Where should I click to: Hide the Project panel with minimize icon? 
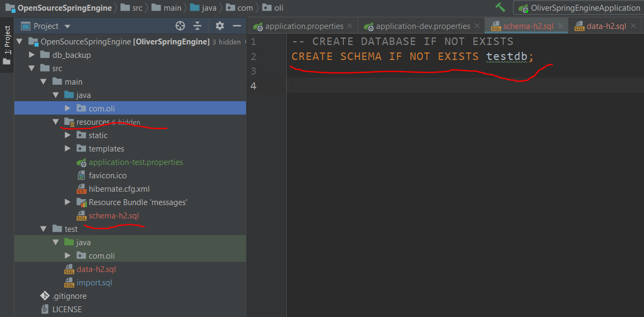coord(237,26)
